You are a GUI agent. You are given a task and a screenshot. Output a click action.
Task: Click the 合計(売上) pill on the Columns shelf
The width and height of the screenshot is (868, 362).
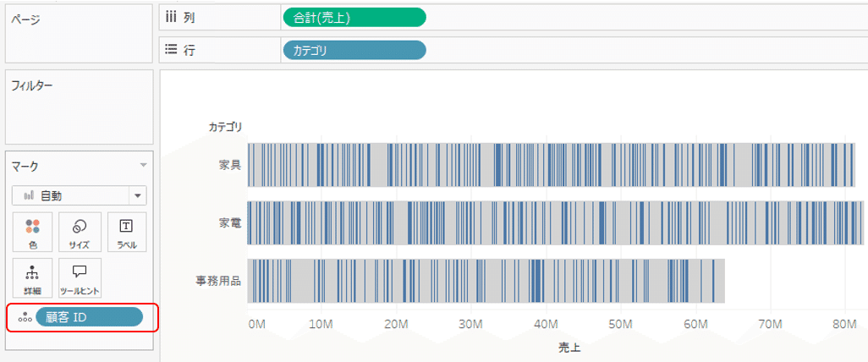[x=354, y=18]
